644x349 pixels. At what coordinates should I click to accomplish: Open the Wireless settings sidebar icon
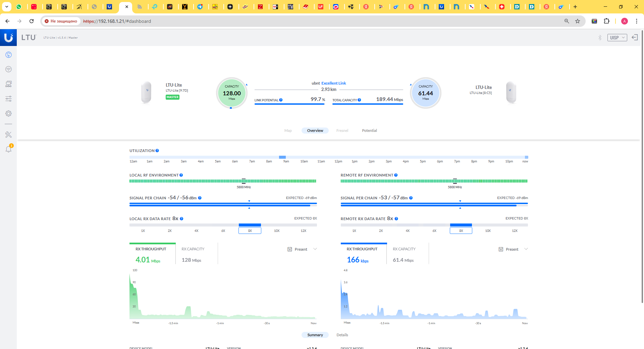[8, 69]
